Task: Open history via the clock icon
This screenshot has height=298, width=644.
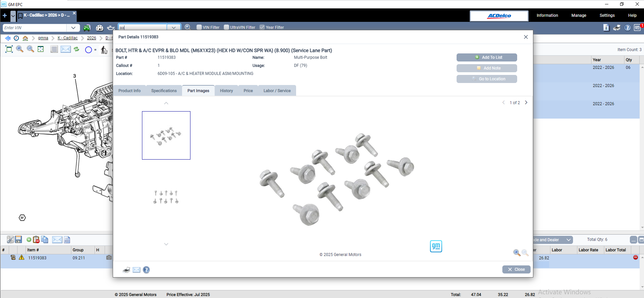Action: point(16,38)
